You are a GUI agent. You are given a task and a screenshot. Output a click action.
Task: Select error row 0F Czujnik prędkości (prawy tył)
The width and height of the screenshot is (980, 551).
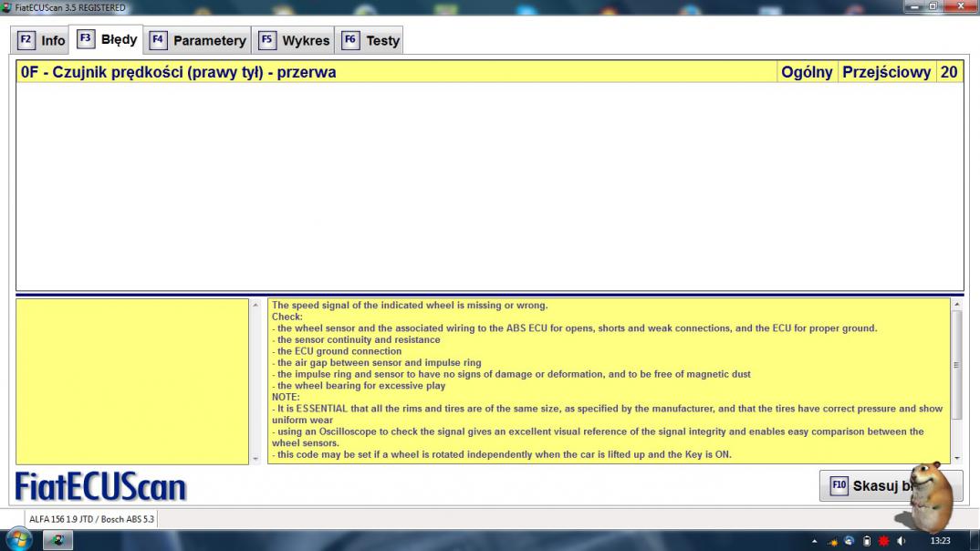click(490, 72)
